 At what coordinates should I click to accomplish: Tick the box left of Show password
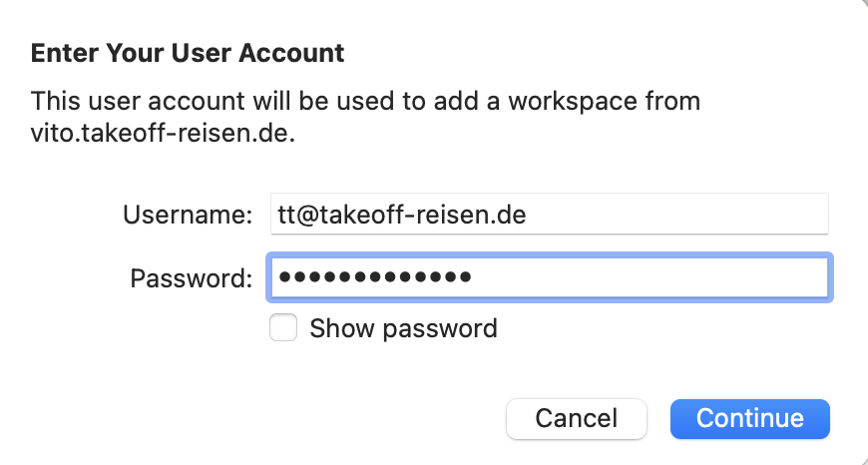click(283, 328)
